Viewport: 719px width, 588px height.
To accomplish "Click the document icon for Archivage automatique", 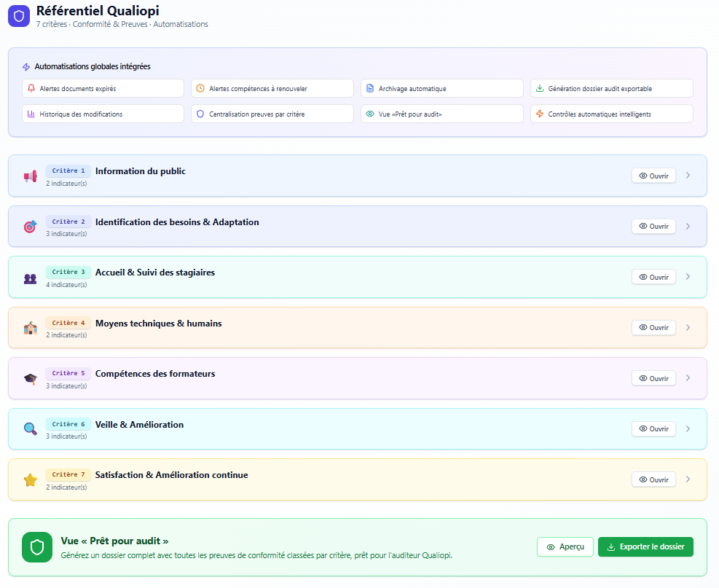I will 370,88.
